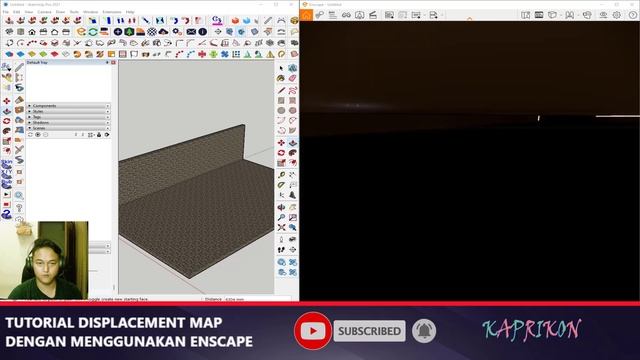Click the Distance measurement input box
Image resolution: width=640 pixels, height=360 pixels.
pyautogui.click(x=257, y=299)
